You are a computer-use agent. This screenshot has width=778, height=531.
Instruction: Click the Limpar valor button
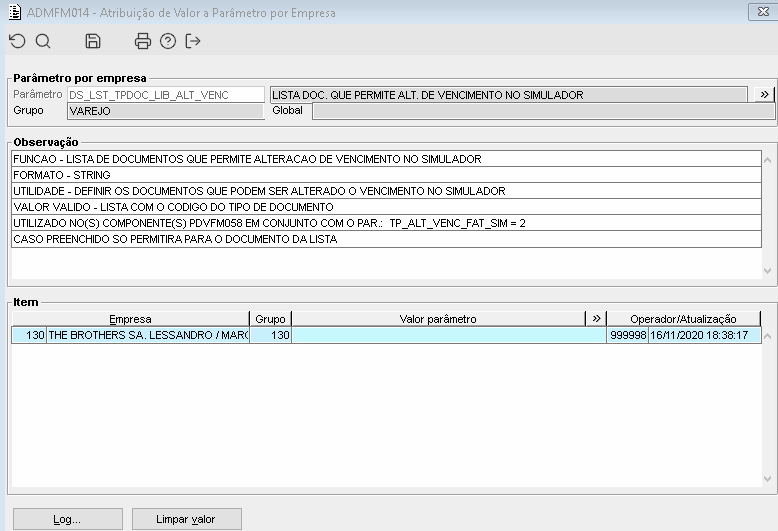point(187,519)
